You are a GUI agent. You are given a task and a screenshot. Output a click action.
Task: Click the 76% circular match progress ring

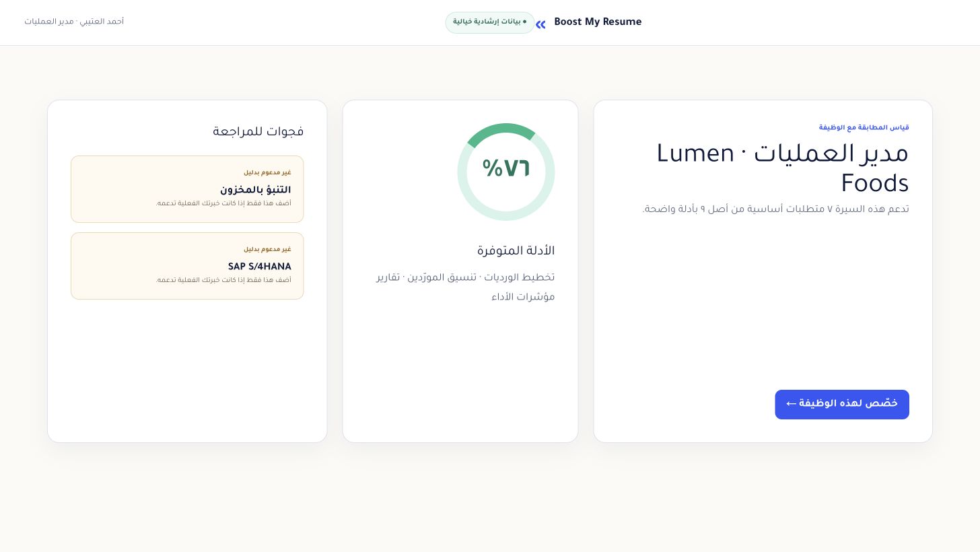pyautogui.click(x=506, y=172)
